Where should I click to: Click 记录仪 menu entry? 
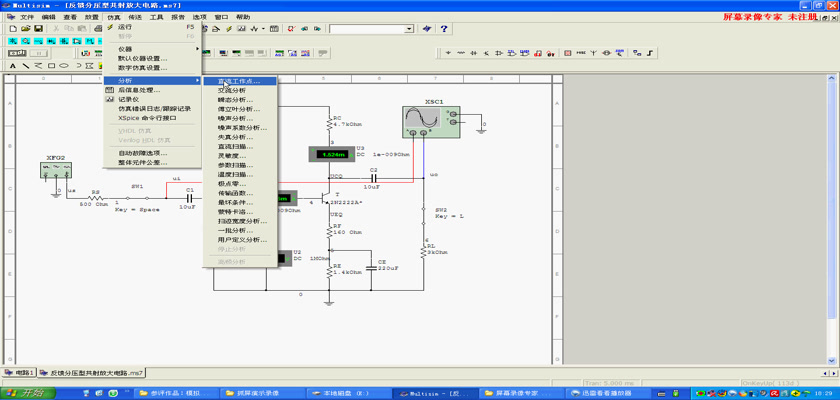coord(152,99)
